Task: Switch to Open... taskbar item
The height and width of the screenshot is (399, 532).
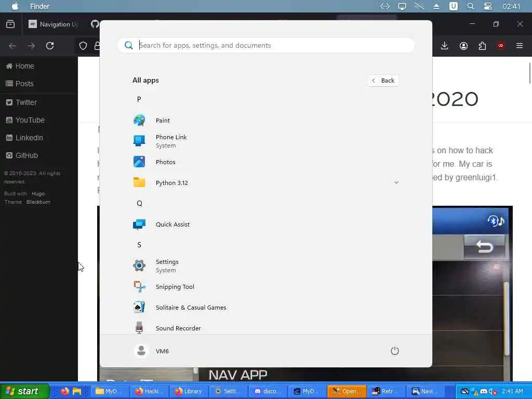Action: tap(347, 391)
